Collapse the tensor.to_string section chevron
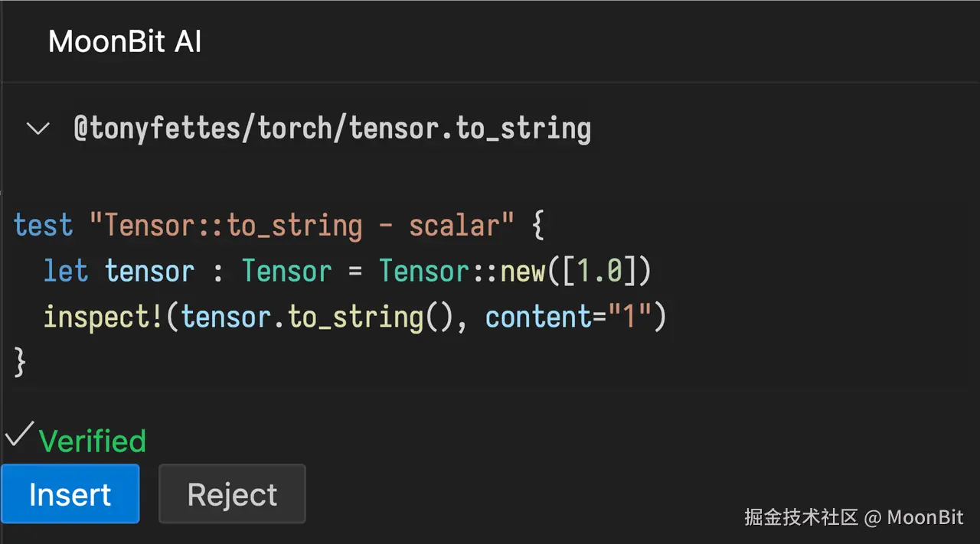Screen dimensions: 980x544 [38, 129]
